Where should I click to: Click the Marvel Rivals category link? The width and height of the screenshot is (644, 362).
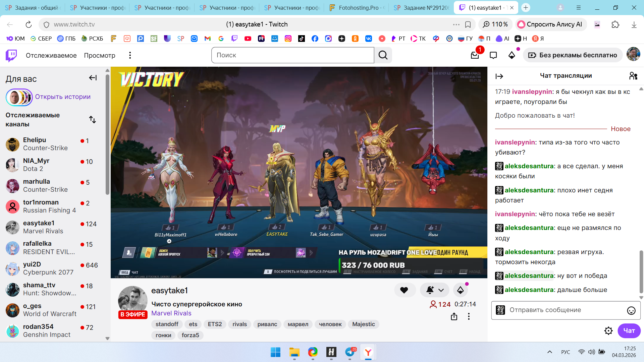pos(171,313)
